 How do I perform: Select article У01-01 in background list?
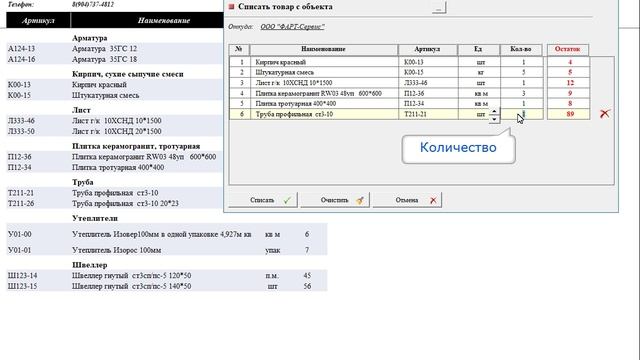20,250
